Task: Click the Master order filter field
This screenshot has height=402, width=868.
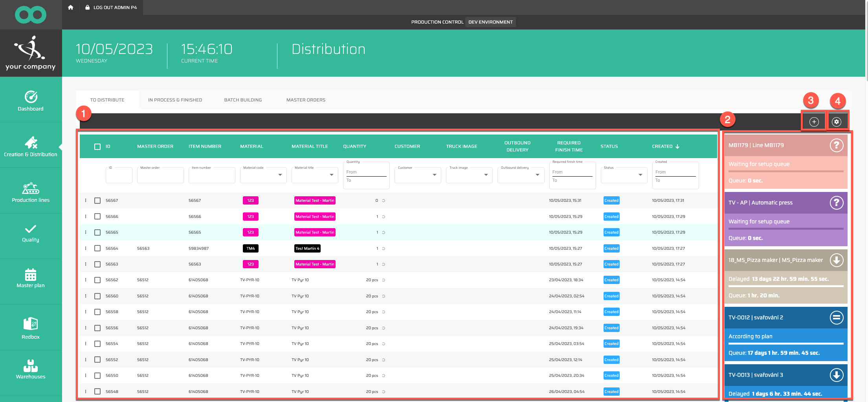Action: (x=160, y=175)
